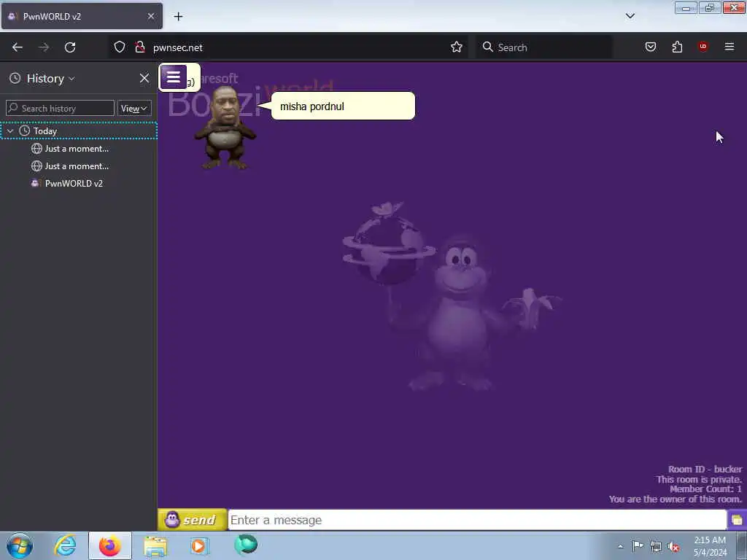747x560 pixels.
Task: Open second Just a moment... history entry
Action: point(70,166)
